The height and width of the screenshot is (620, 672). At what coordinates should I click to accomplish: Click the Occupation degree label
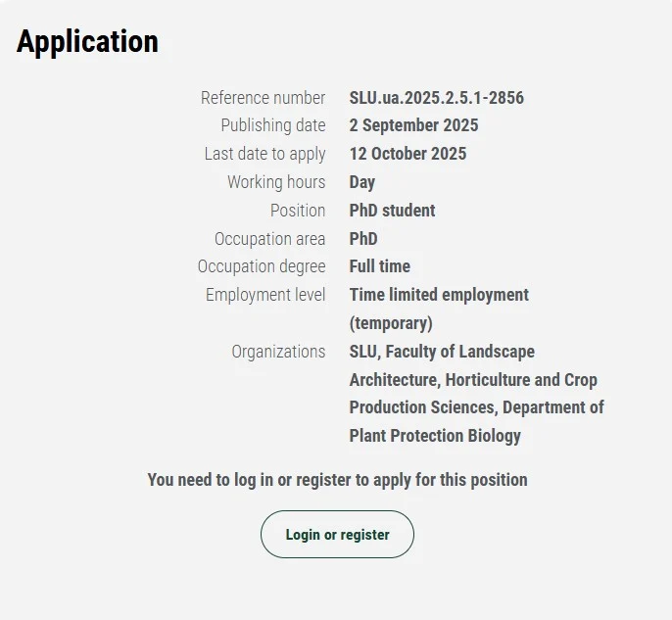tap(262, 266)
